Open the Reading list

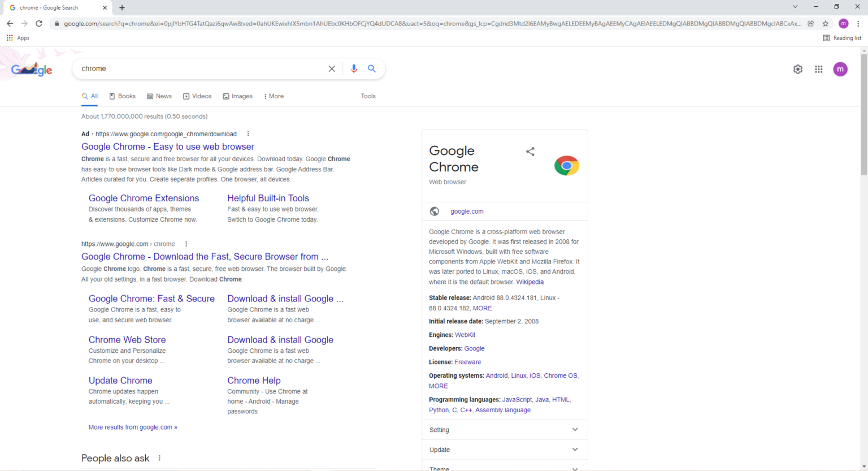[x=841, y=38]
